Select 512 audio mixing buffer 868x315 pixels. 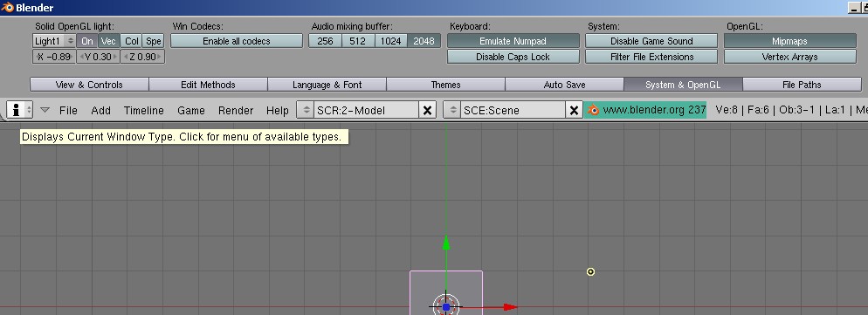tap(358, 41)
